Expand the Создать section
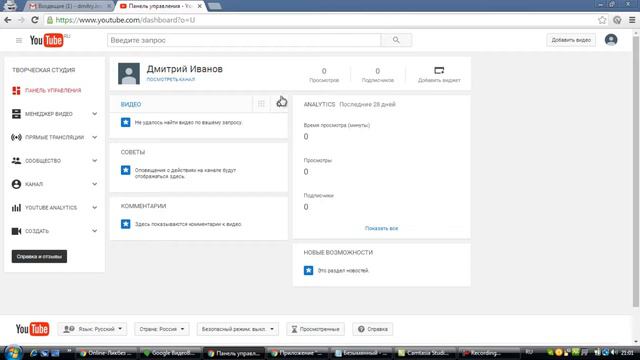 tap(94, 231)
